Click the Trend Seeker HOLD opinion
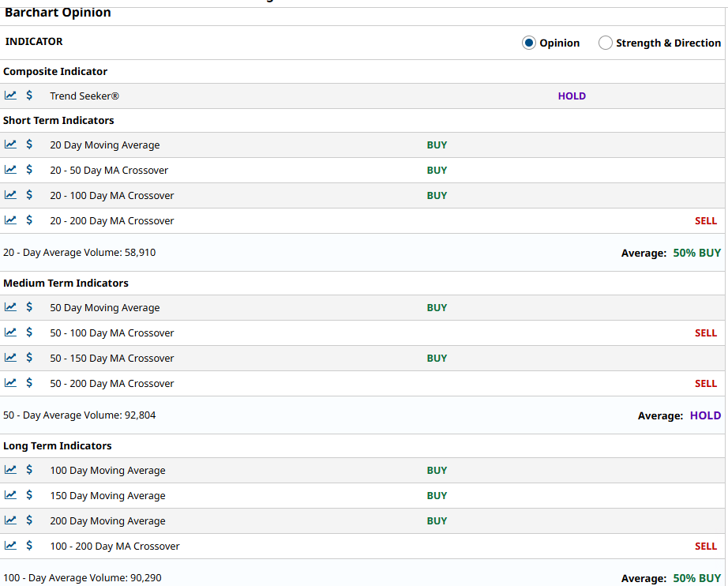This screenshot has height=586, width=728. (572, 96)
